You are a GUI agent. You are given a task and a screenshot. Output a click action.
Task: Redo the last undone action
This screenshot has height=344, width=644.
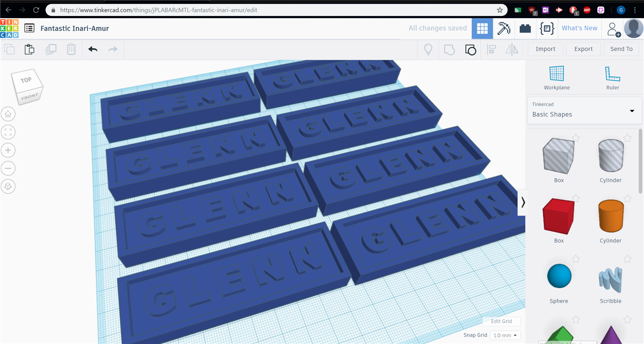pos(113,49)
